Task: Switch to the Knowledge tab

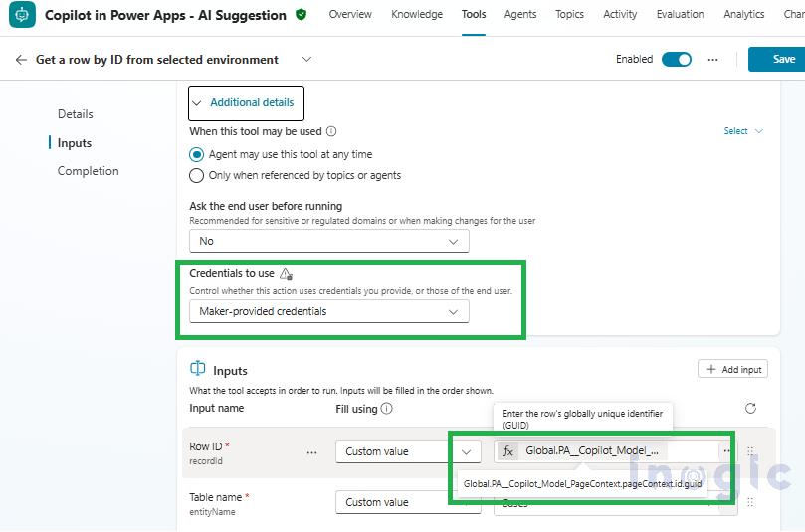Action: (x=417, y=14)
